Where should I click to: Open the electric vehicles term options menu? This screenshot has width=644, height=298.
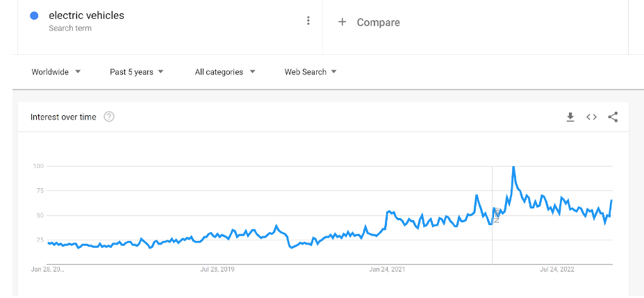tap(308, 21)
